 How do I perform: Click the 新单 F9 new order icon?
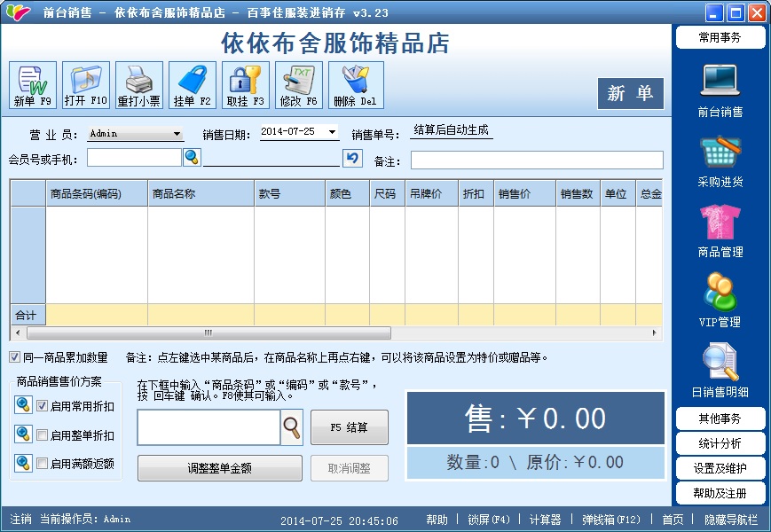pyautogui.click(x=33, y=85)
